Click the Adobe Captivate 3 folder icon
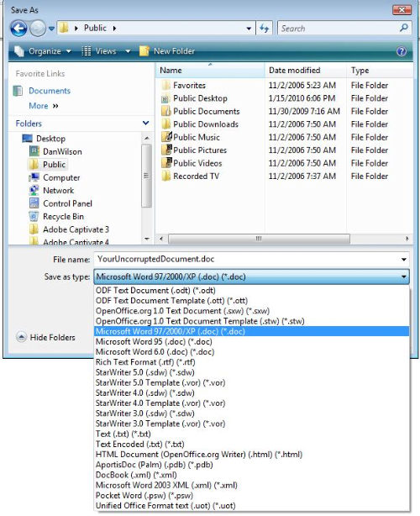The height and width of the screenshot is (516, 420). [x=34, y=229]
